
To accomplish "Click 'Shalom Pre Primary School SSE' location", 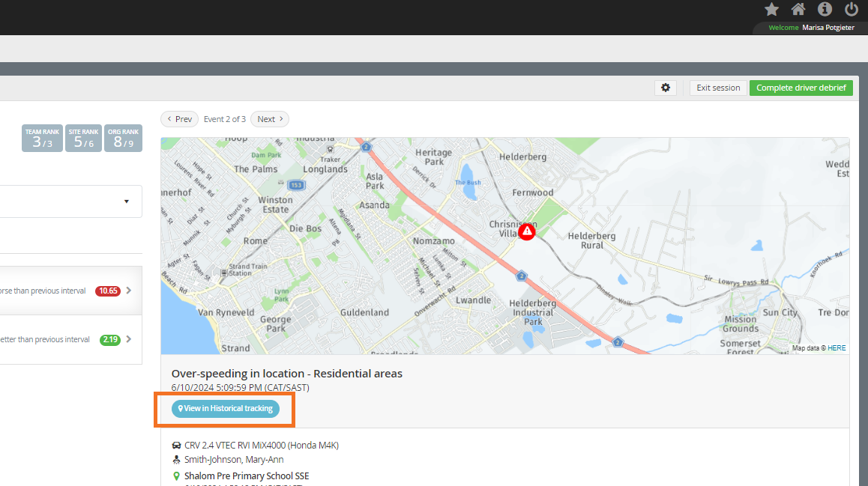I will (247, 476).
